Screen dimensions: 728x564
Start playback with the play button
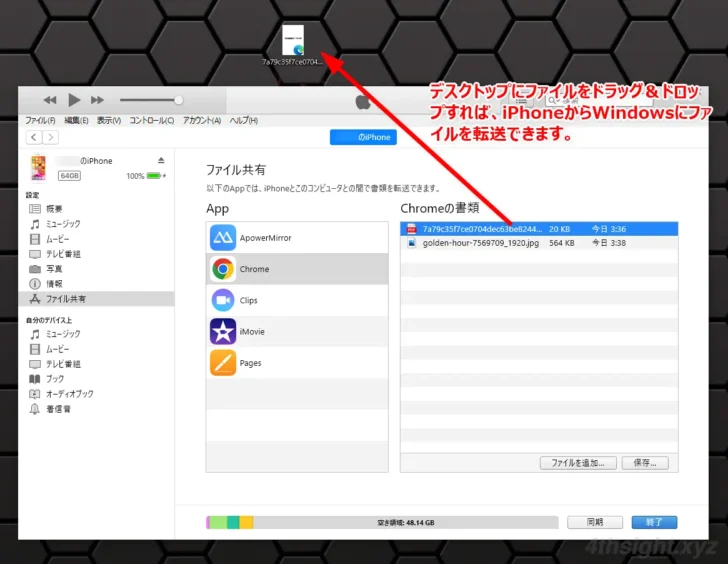coord(74,100)
